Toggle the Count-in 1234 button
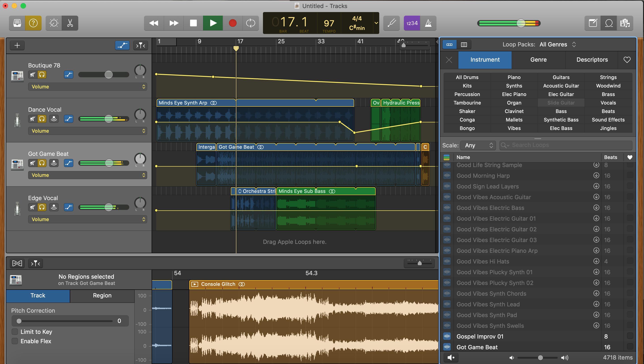Image resolution: width=644 pixels, height=364 pixels. [412, 23]
